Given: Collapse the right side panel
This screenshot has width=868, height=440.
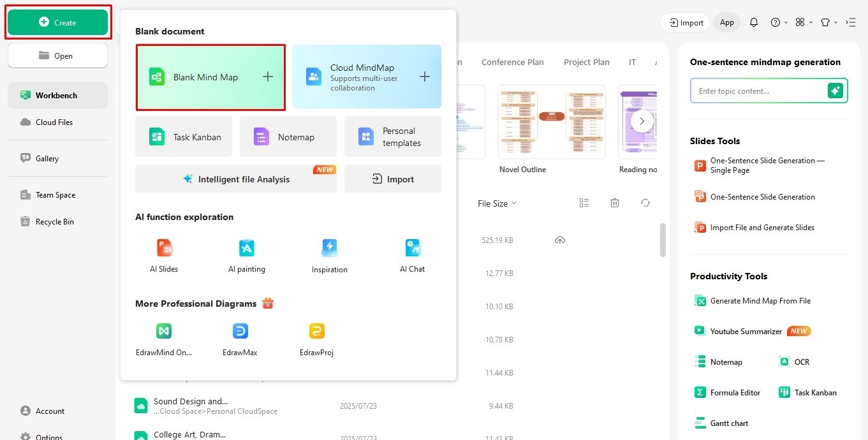Looking at the screenshot, I should (851, 22).
